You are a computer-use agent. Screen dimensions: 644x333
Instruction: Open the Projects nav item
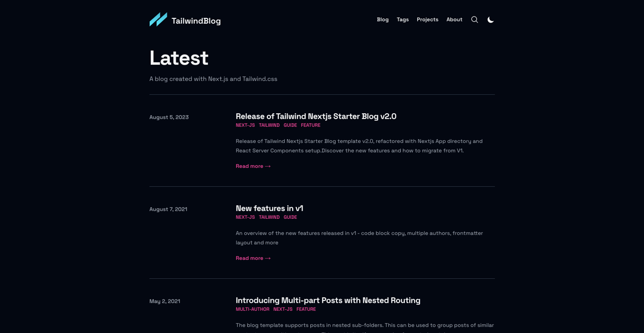point(428,19)
